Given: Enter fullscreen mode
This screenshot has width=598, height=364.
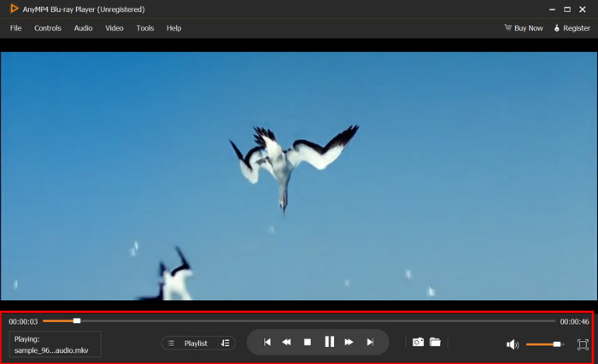Looking at the screenshot, I should (x=583, y=344).
